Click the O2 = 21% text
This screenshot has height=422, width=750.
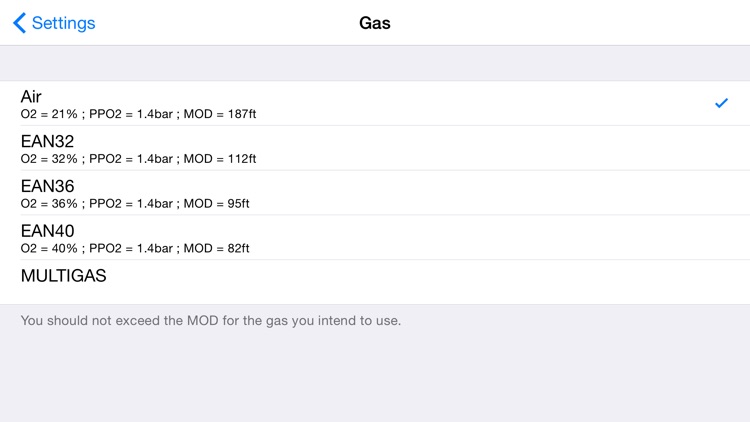[49, 114]
